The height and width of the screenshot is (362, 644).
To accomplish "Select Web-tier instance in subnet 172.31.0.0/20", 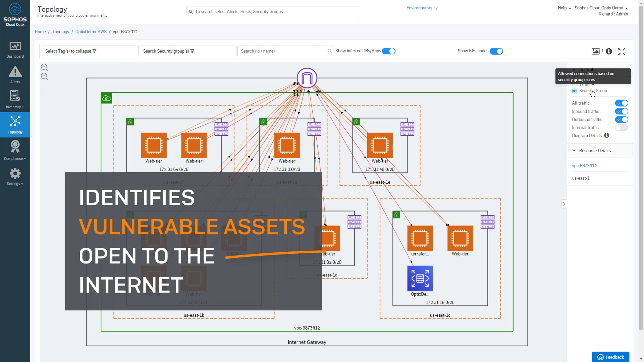I will [287, 145].
